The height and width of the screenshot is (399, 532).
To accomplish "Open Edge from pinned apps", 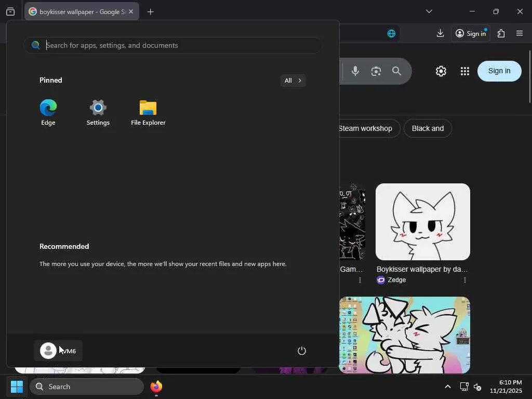I will coord(48,113).
